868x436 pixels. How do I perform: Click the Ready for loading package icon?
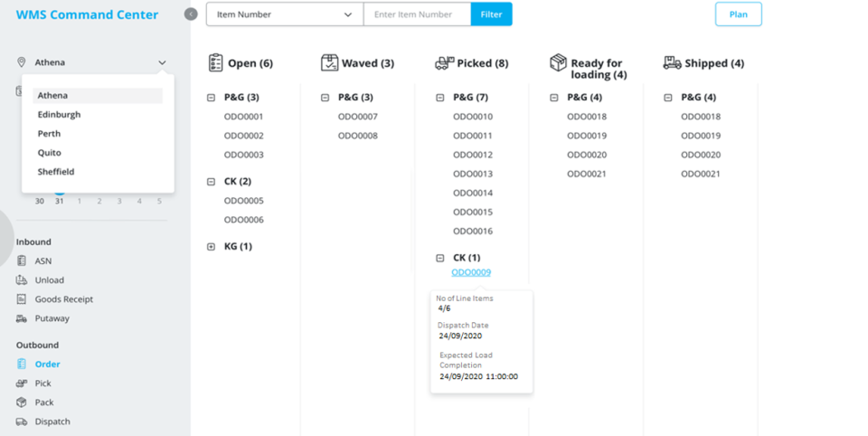pyautogui.click(x=558, y=62)
